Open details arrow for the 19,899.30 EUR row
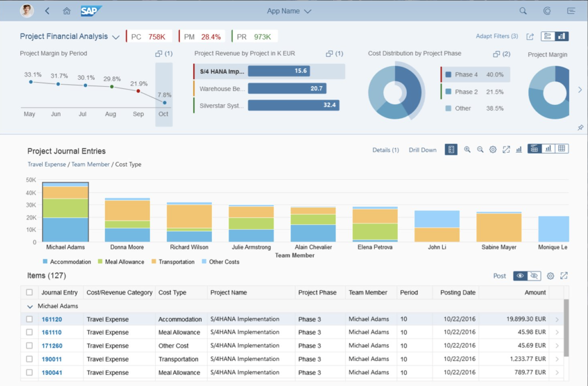588x386 pixels. pos(557,320)
